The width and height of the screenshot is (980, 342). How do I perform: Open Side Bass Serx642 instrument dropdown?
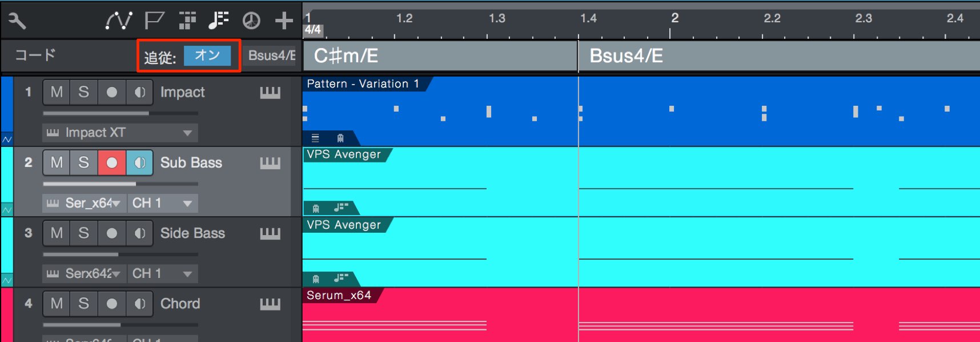[x=84, y=273]
